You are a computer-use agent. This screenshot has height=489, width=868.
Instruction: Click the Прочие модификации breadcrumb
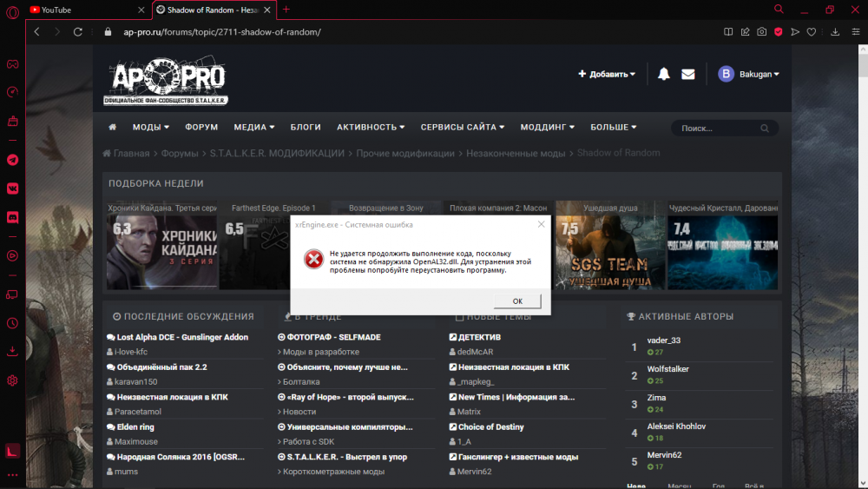tap(405, 154)
